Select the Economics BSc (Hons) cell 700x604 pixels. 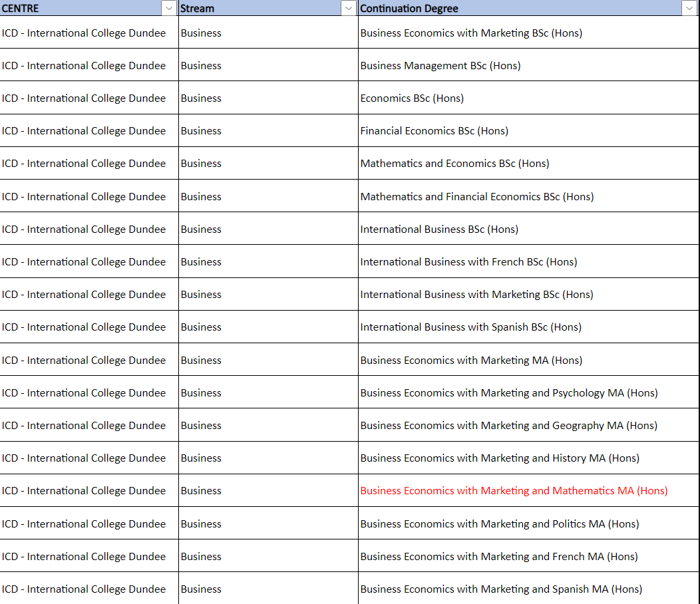pyautogui.click(x=528, y=98)
